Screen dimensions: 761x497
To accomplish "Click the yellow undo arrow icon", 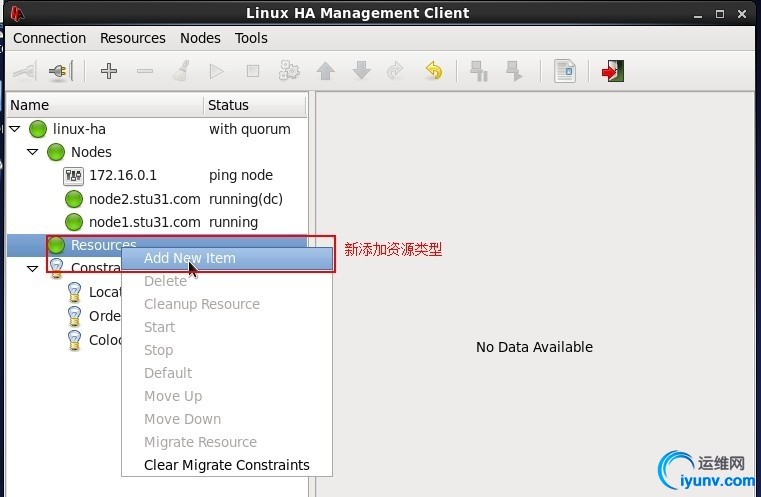I will pyautogui.click(x=433, y=71).
